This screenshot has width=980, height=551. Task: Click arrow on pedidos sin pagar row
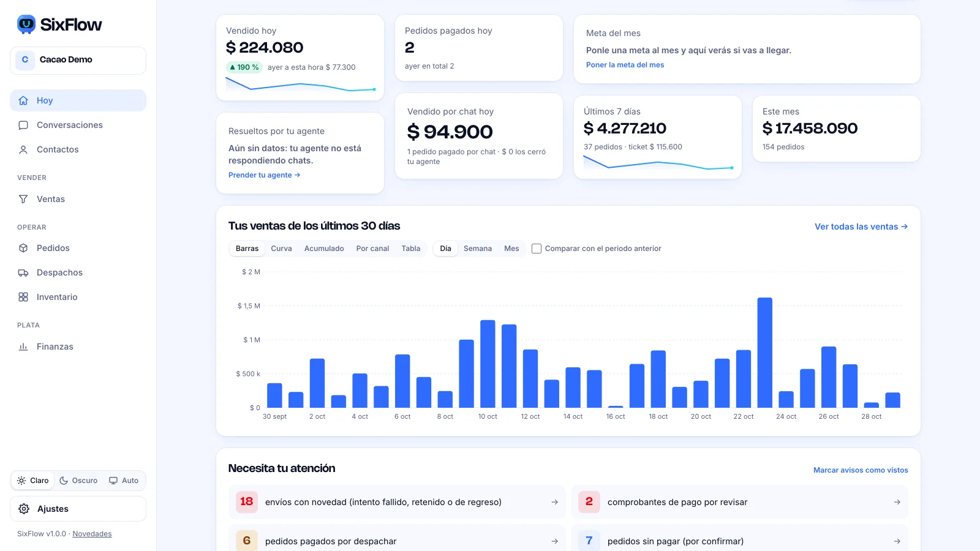897,541
